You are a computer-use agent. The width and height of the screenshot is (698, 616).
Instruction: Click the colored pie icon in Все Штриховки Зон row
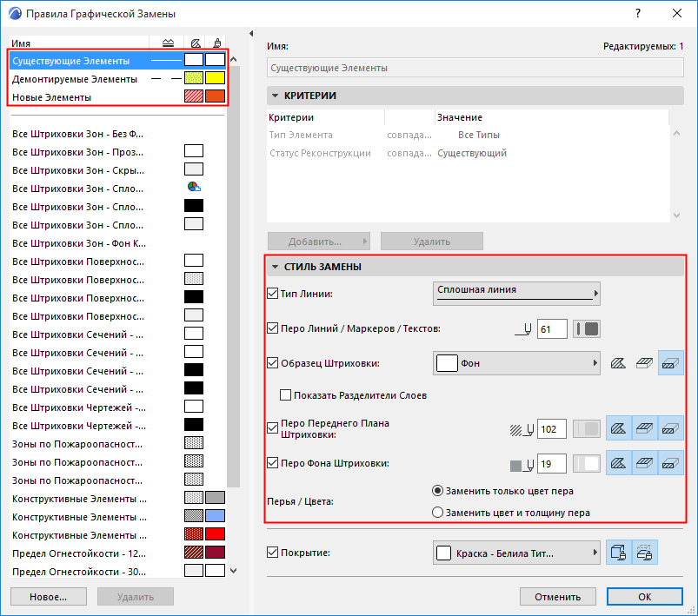[x=194, y=188]
